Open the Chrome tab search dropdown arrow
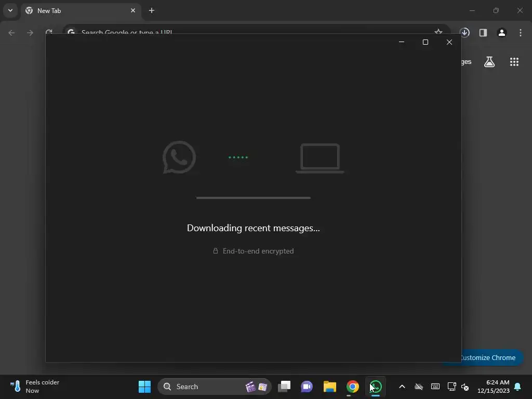 (x=10, y=10)
